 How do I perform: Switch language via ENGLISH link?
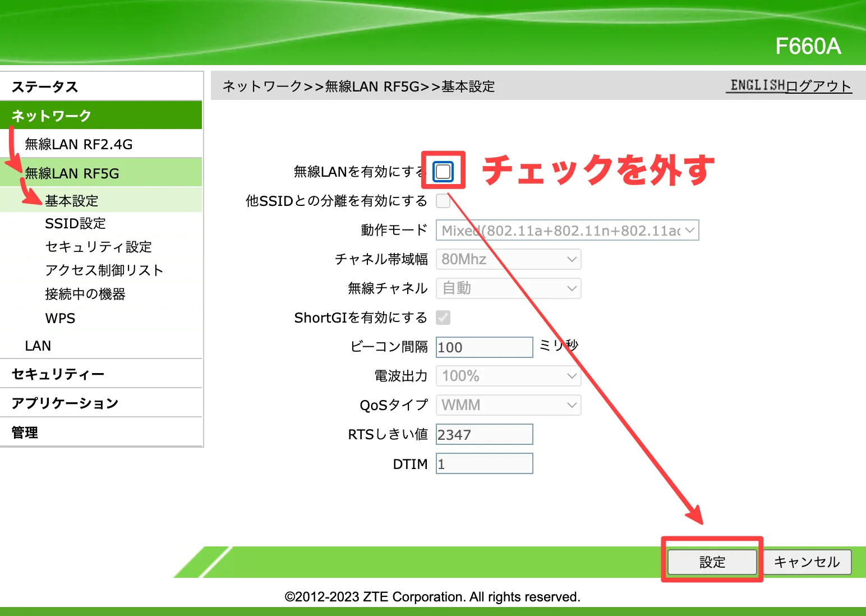point(757,85)
